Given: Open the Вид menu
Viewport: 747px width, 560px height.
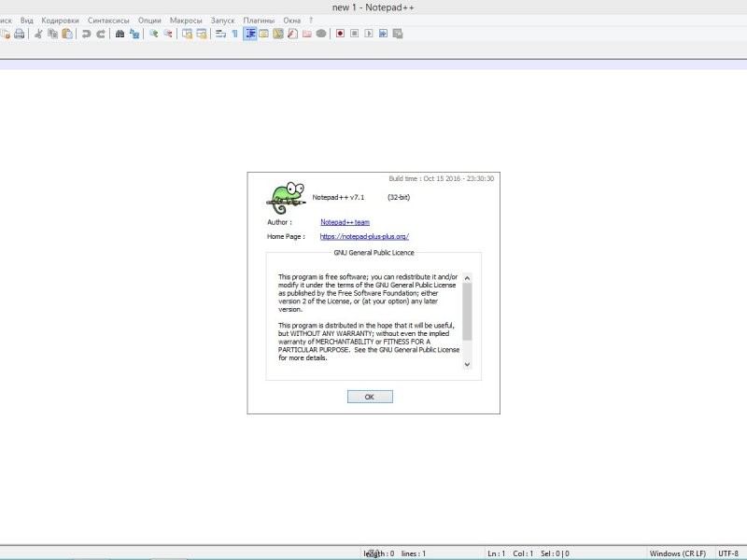Looking at the screenshot, I should coord(27,21).
